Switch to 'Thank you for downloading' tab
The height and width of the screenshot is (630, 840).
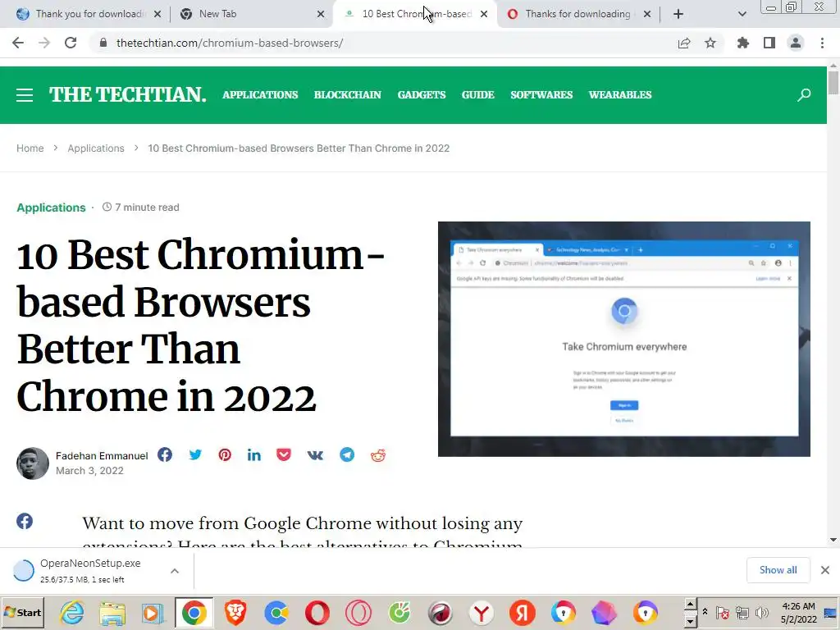click(x=89, y=14)
